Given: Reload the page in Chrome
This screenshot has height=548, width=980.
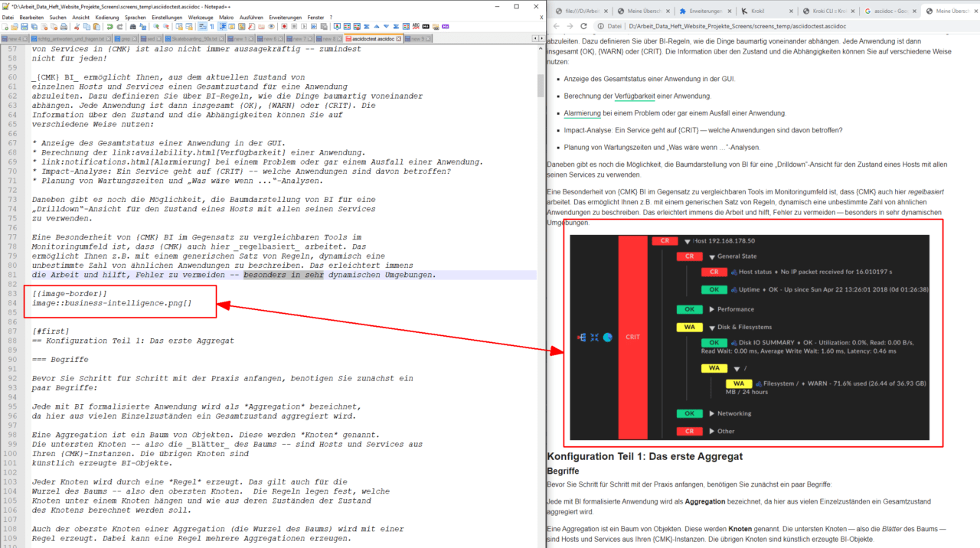Looking at the screenshot, I should [x=583, y=25].
